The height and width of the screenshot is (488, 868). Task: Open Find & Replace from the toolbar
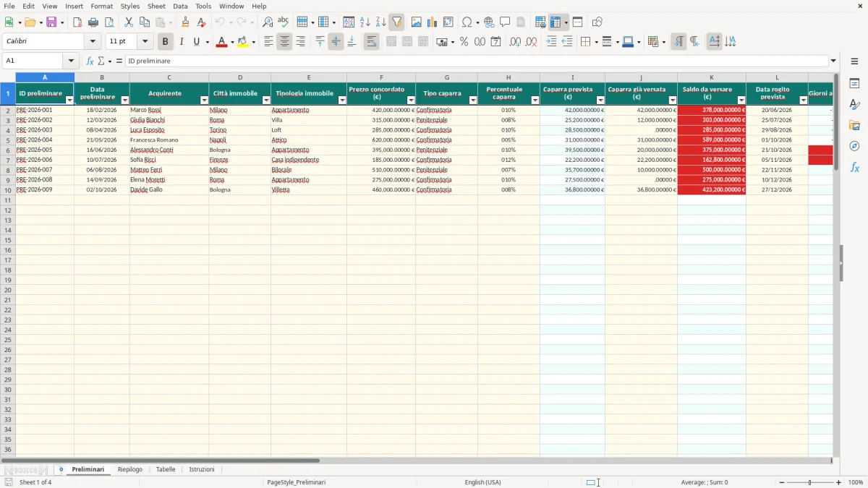click(x=268, y=22)
